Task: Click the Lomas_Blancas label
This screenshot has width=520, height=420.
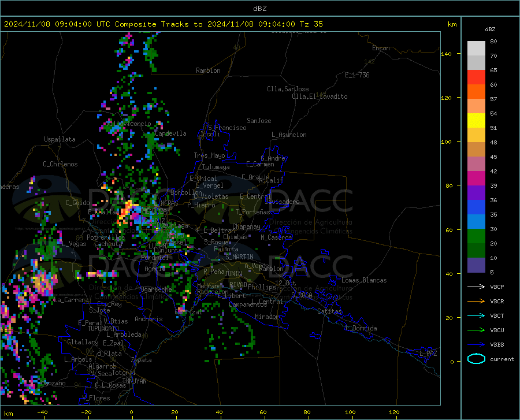Action: [364, 280]
